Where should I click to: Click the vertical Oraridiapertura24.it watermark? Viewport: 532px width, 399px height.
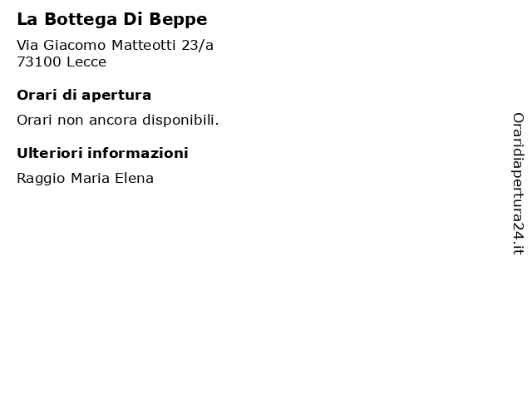click(x=518, y=184)
